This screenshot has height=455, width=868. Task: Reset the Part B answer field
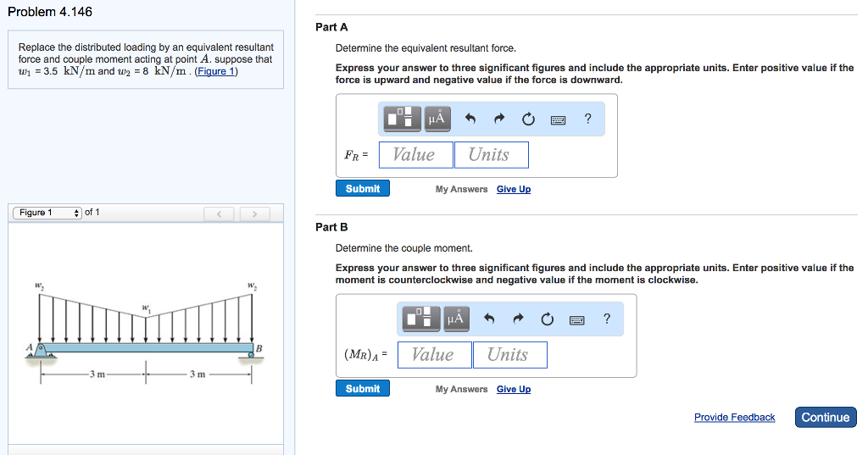(x=547, y=319)
